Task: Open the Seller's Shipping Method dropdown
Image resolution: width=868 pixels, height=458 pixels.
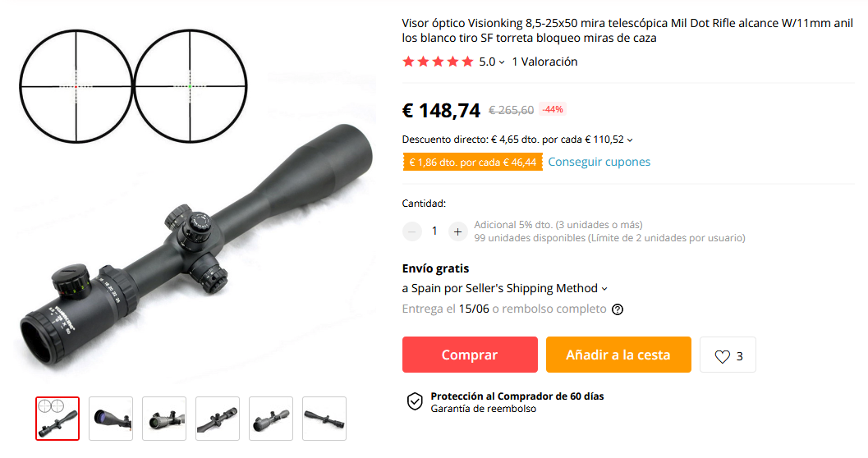Action: coord(505,288)
